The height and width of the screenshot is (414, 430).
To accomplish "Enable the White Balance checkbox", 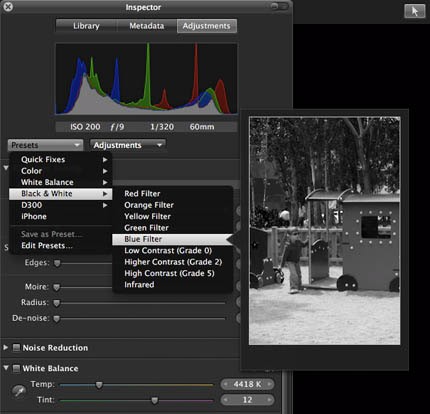I will [x=16, y=368].
